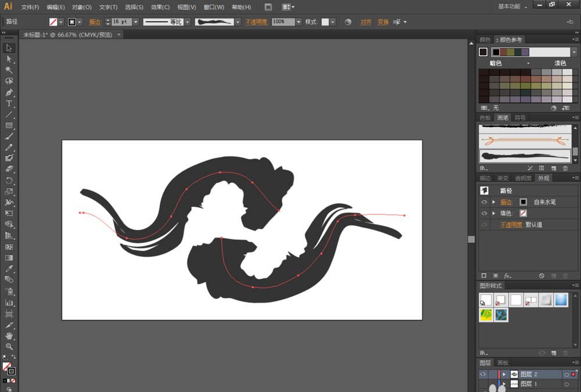Pick the Paintbrush tool
This screenshot has width=581, height=392.
pyautogui.click(x=9, y=136)
